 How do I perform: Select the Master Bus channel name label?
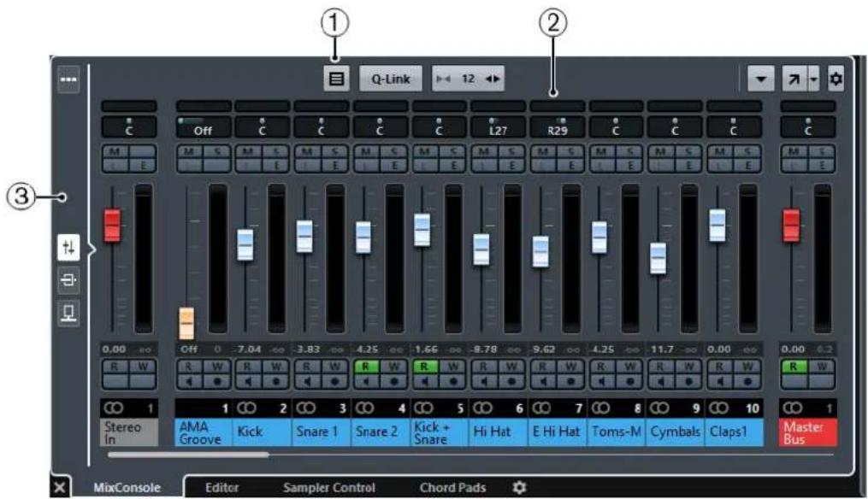click(808, 432)
